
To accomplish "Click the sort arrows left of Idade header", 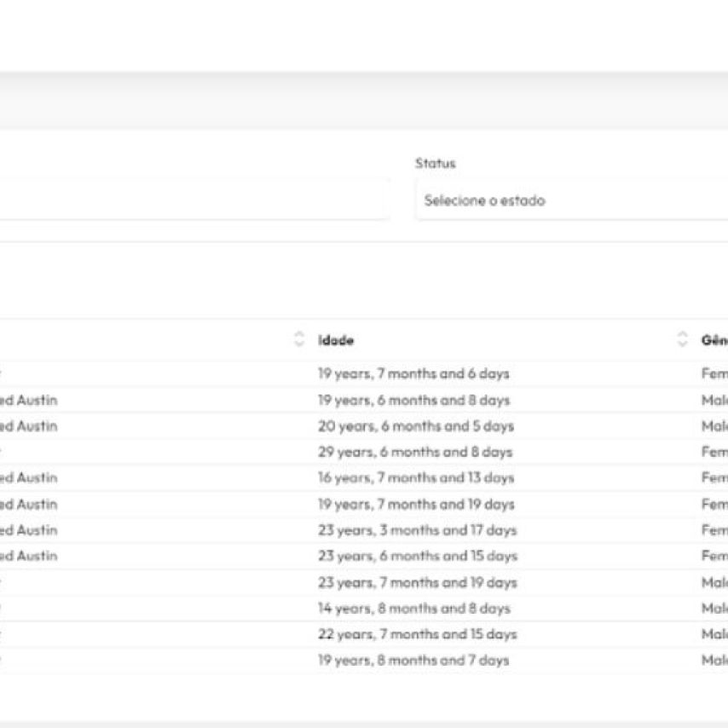I will (298, 339).
